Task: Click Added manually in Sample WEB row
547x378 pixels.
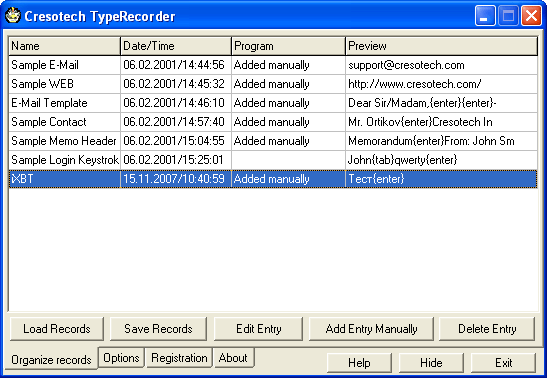Action: point(271,84)
